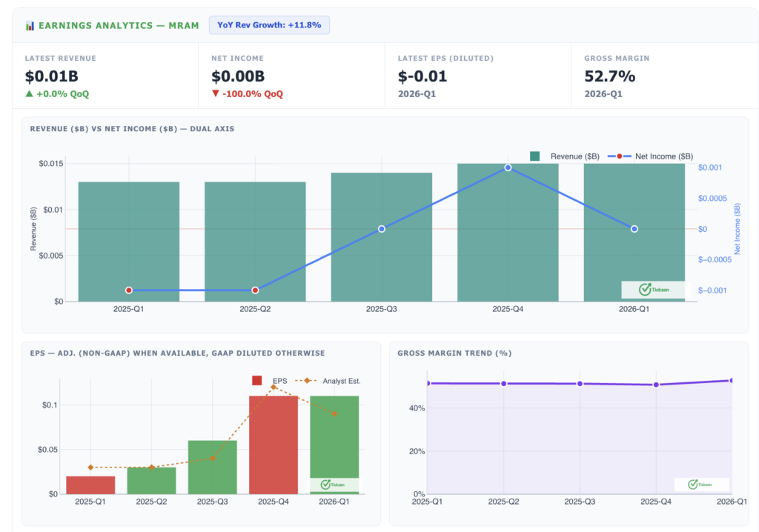The width and height of the screenshot is (759, 532).
Task: Click the 2025-Q2 gross margin data point
Action: pos(503,384)
